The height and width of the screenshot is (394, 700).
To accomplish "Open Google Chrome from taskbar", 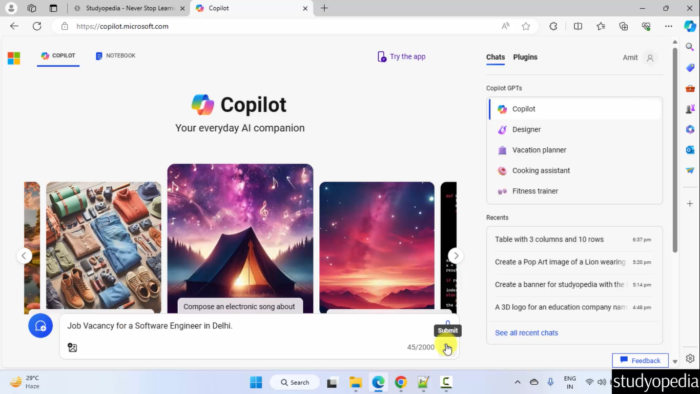I will tap(401, 382).
